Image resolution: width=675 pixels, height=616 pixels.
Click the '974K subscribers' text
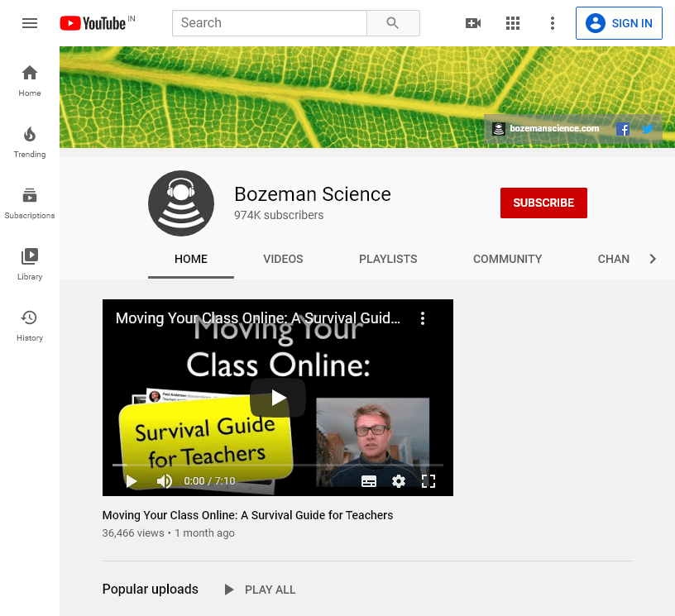pos(279,215)
